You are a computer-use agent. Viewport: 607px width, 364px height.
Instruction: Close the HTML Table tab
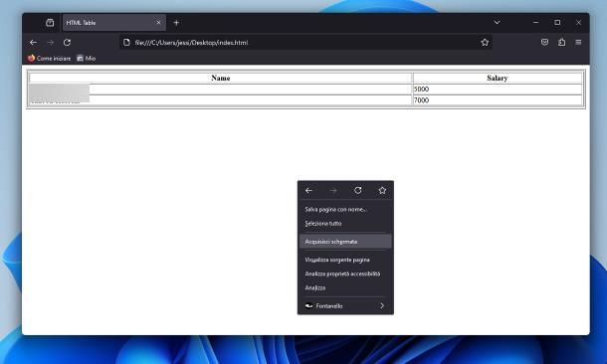click(159, 23)
